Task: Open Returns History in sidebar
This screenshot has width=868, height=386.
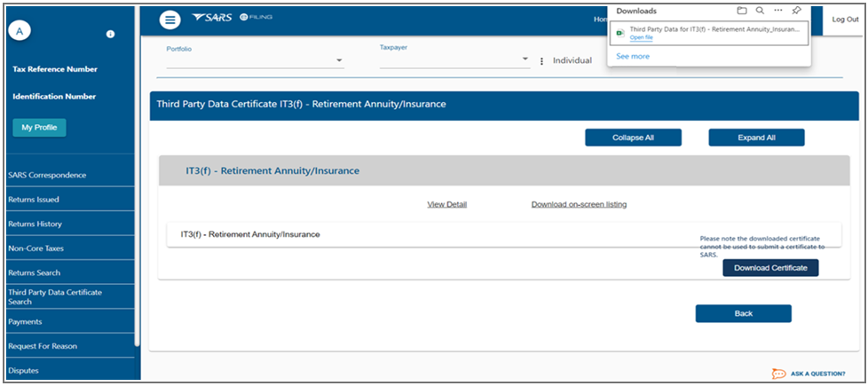Action: [35, 225]
